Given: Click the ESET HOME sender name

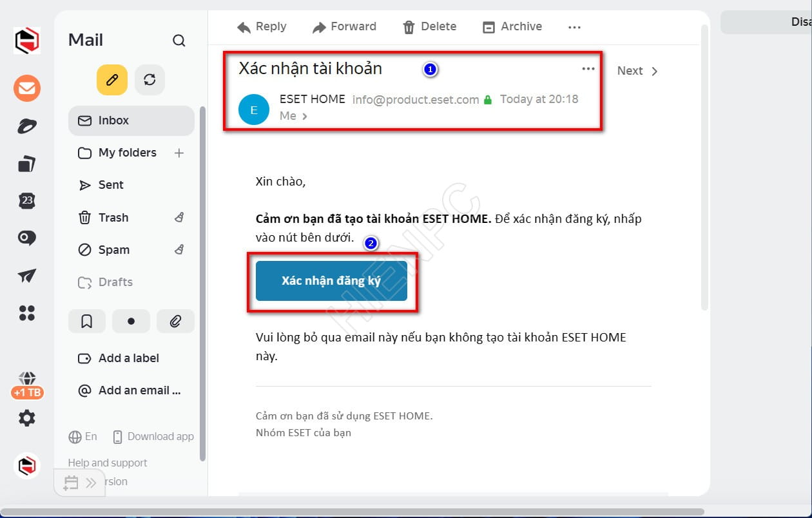Looking at the screenshot, I should point(313,99).
